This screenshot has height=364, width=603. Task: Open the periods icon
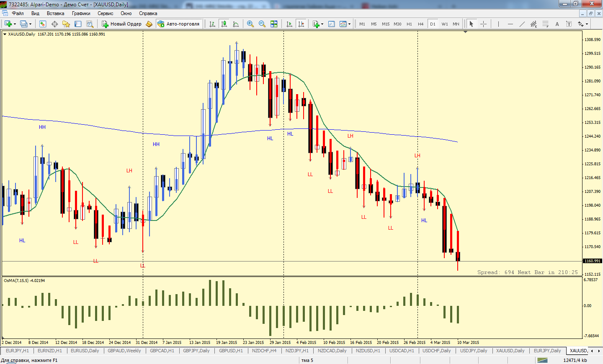331,24
